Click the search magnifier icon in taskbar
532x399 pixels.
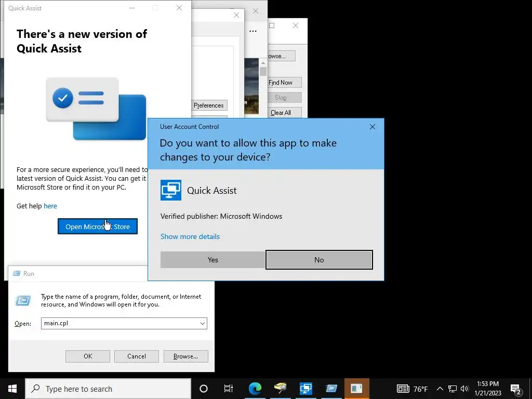pyautogui.click(x=35, y=389)
